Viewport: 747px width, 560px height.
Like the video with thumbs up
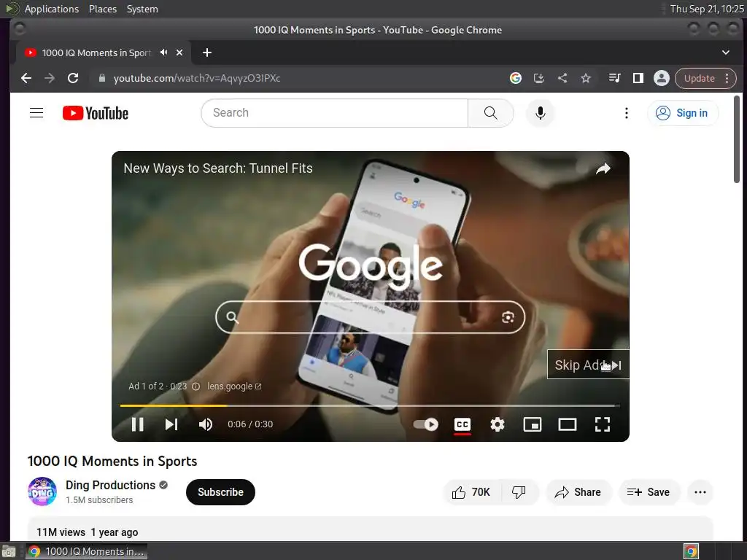(x=472, y=492)
